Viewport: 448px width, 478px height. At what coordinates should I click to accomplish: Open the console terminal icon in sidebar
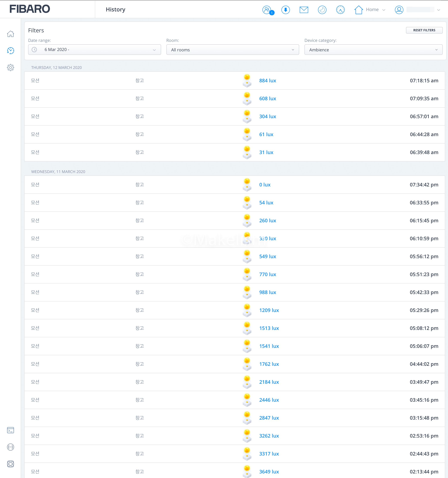coord(11,430)
